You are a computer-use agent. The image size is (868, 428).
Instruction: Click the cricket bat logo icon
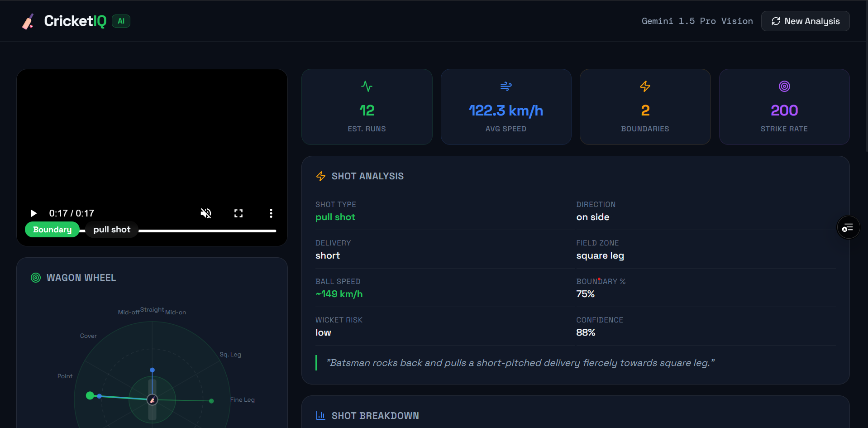(28, 21)
